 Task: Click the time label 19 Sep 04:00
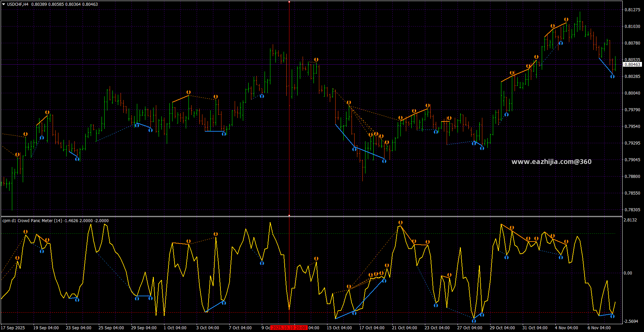(46, 328)
